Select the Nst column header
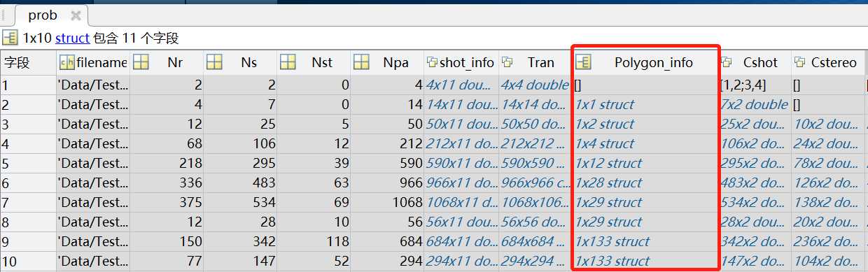The image size is (868, 272). click(314, 62)
